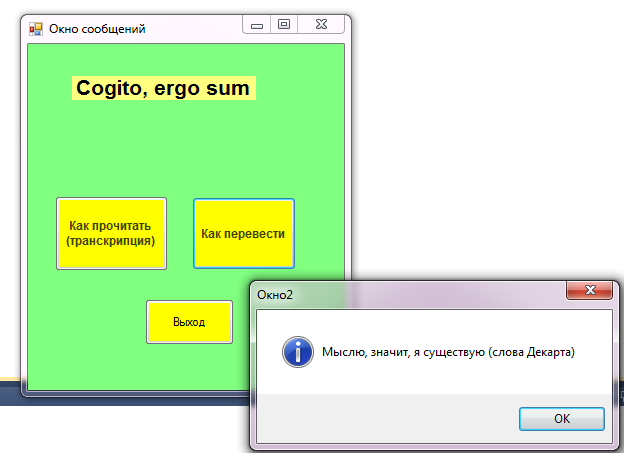This screenshot has width=624, height=453.
Task: Click the message text "Мыслю, значит, я существую"
Action: coord(404,352)
